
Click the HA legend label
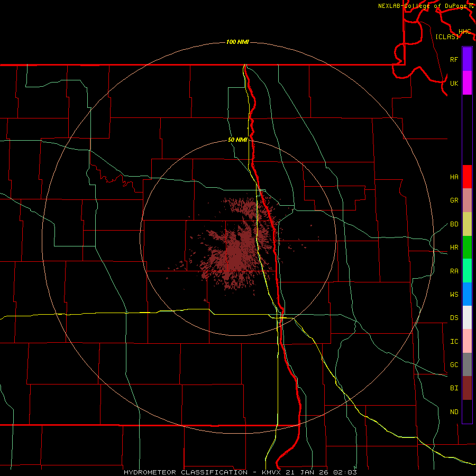(x=454, y=177)
